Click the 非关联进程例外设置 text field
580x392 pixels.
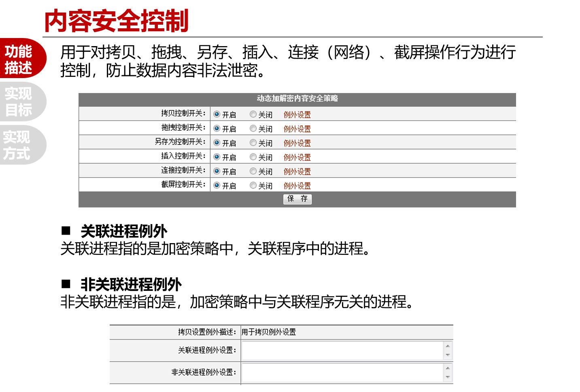[342, 373]
